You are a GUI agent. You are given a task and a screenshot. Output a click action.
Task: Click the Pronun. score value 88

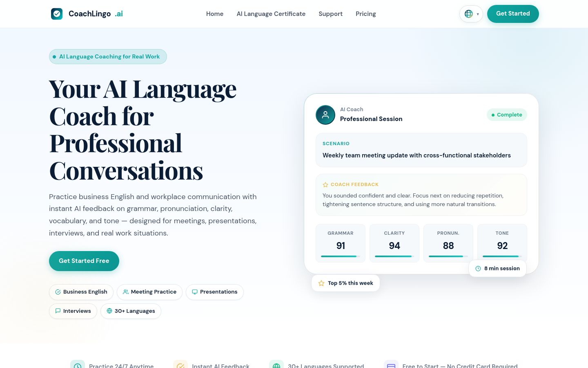[448, 246]
